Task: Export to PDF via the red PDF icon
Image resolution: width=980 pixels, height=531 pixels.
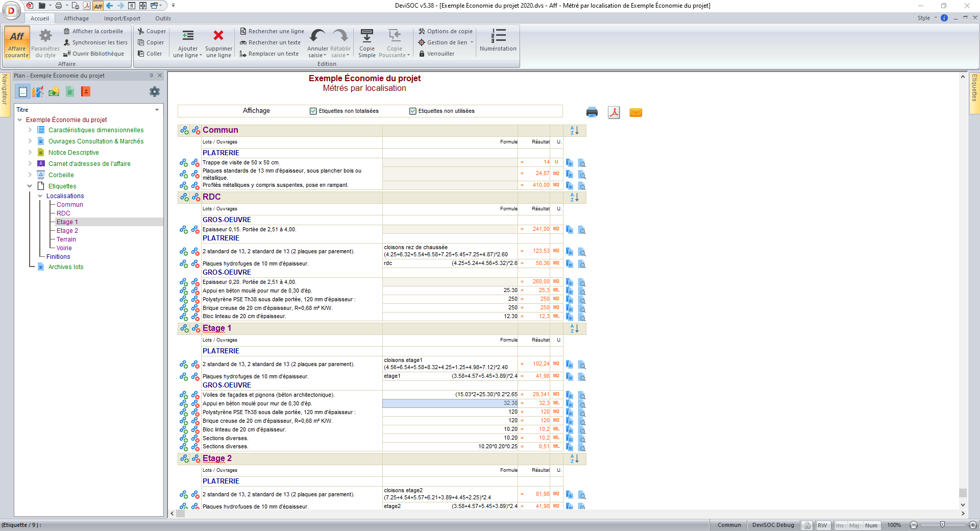Action: [614, 112]
